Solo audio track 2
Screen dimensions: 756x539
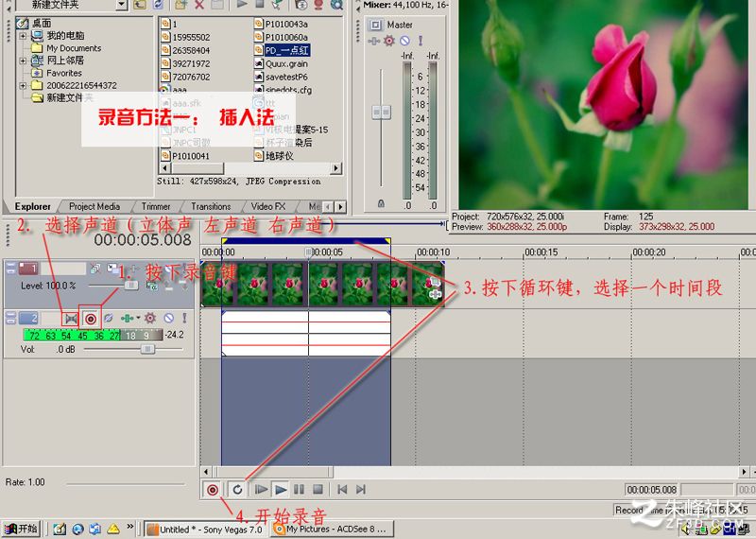[184, 318]
